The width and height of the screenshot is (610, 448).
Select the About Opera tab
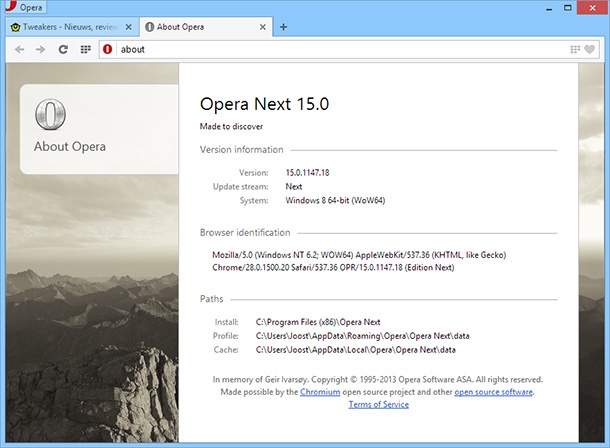tap(206, 27)
